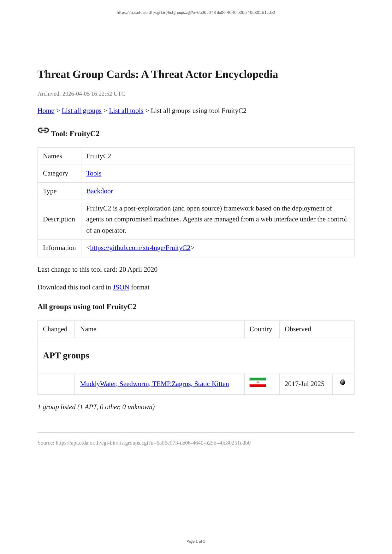Open the List all tools breadcrumb

[126, 111]
